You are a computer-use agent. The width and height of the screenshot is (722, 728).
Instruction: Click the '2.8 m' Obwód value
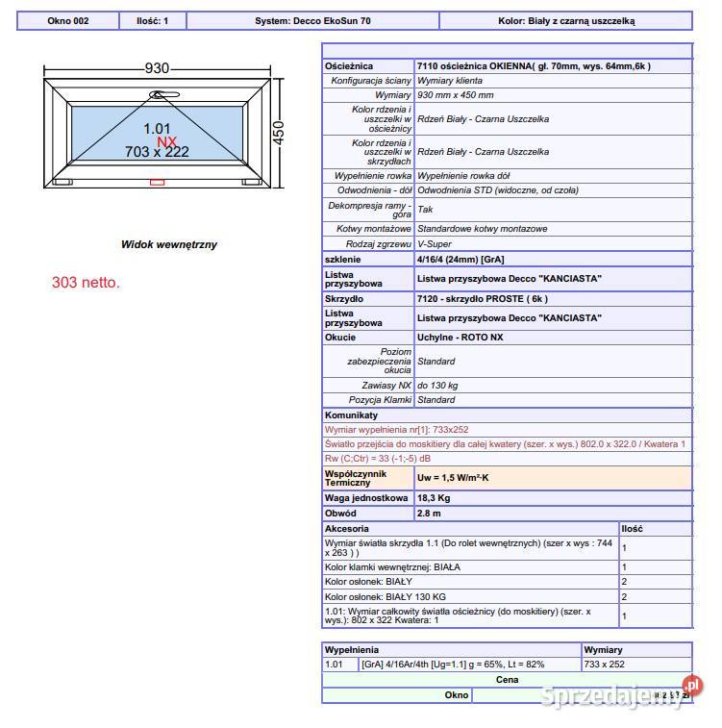(429, 514)
